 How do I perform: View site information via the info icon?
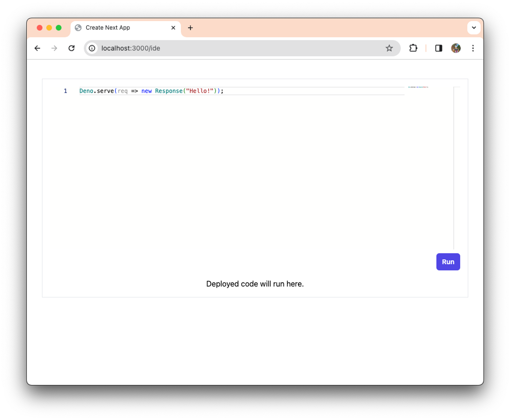tap(92, 48)
